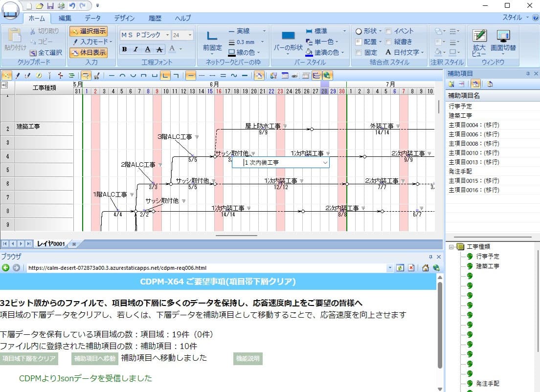Click the 画面切替 screen switch icon
Image resolution: width=540 pixels, height=392 pixels.
coord(503,42)
